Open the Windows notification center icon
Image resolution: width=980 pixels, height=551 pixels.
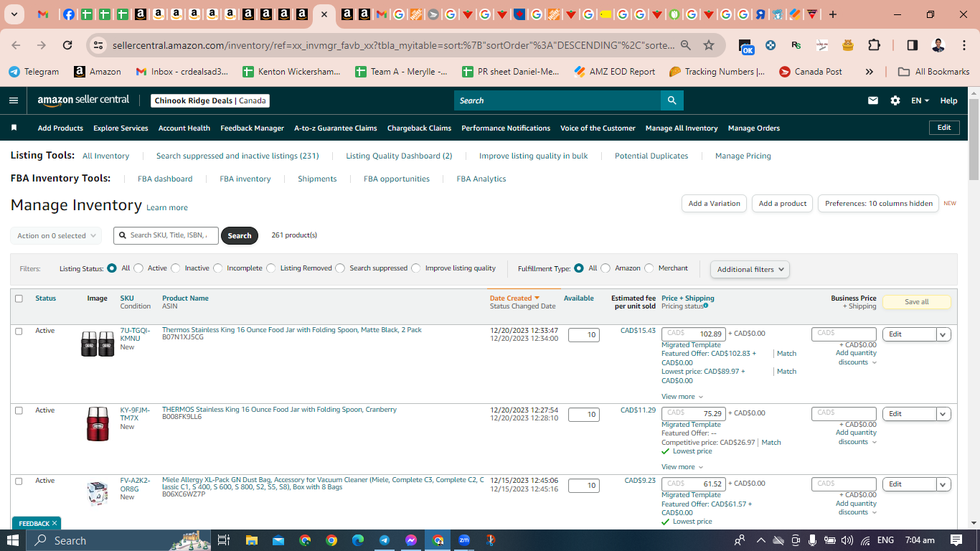tap(956, 540)
